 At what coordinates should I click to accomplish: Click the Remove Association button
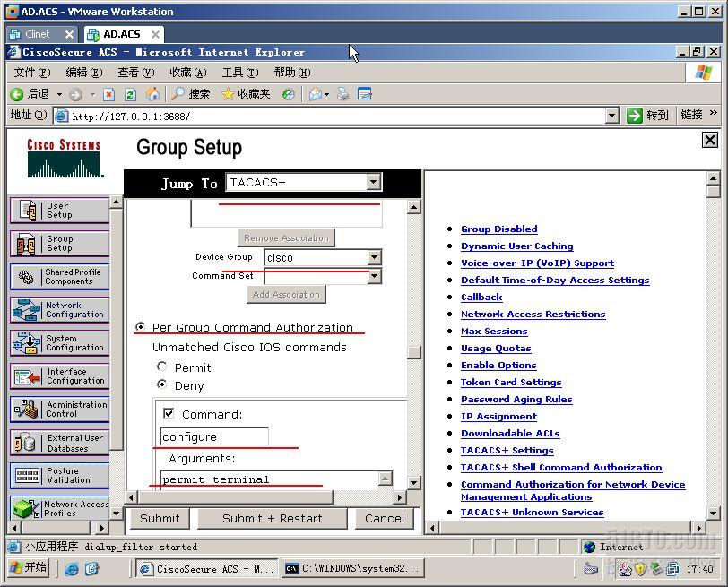coord(286,238)
